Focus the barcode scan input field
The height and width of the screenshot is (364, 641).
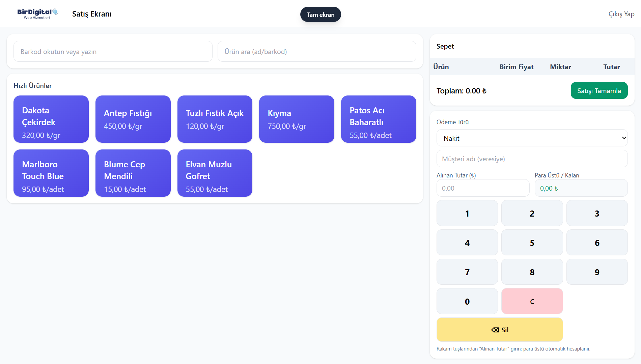tap(113, 52)
